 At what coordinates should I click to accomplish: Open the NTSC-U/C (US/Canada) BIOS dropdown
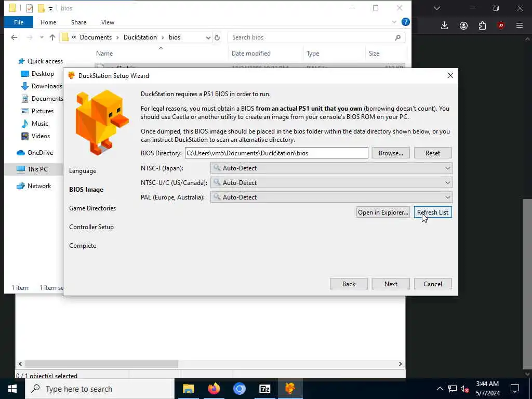[331, 183]
